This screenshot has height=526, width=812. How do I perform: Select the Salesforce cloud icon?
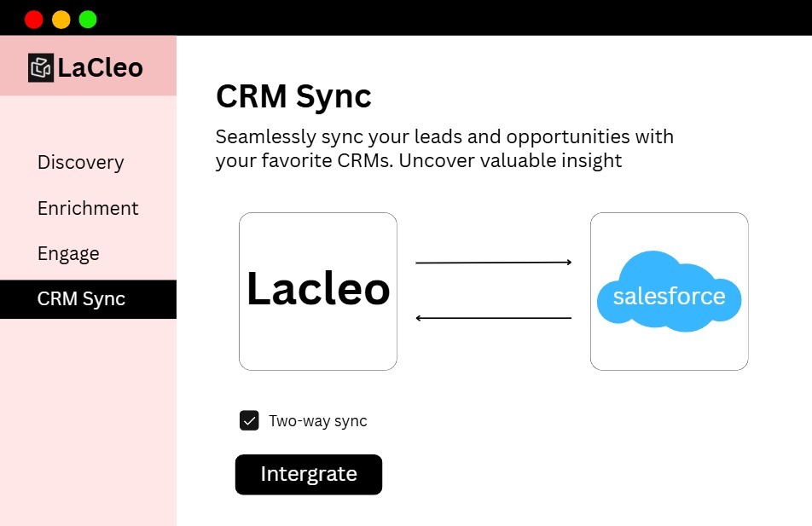[669, 292]
